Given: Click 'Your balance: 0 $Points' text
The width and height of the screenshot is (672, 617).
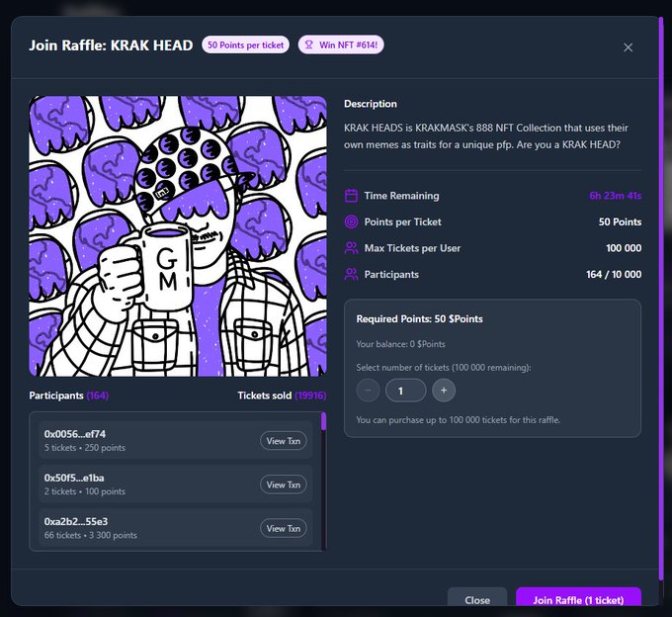Looking at the screenshot, I should coord(400,344).
